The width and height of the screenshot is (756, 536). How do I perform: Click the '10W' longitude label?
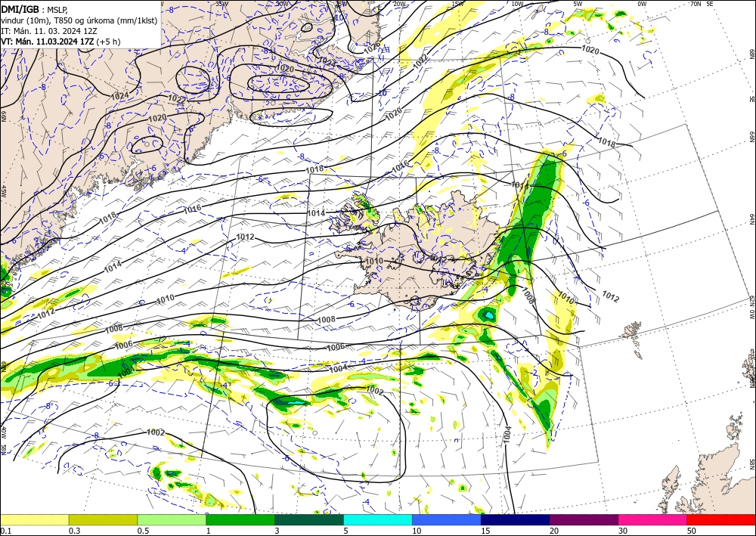[517, 4]
